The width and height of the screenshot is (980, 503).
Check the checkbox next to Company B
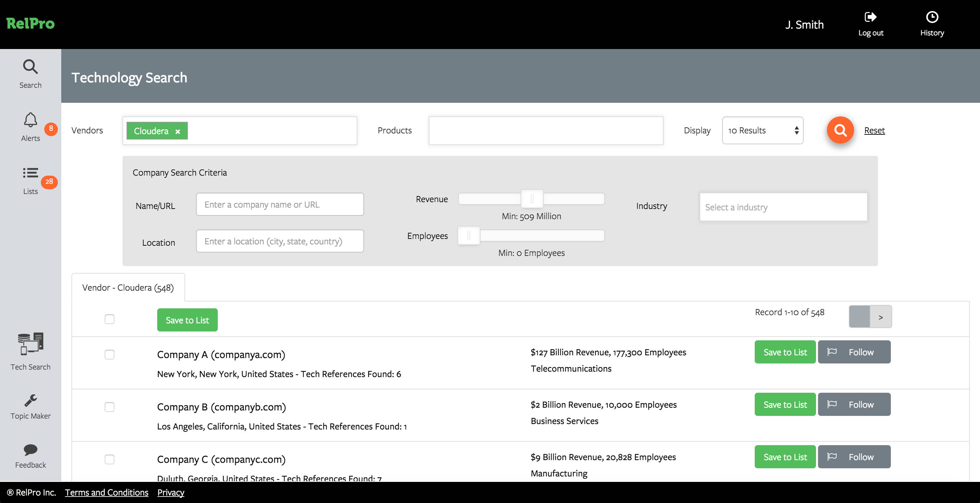click(110, 407)
